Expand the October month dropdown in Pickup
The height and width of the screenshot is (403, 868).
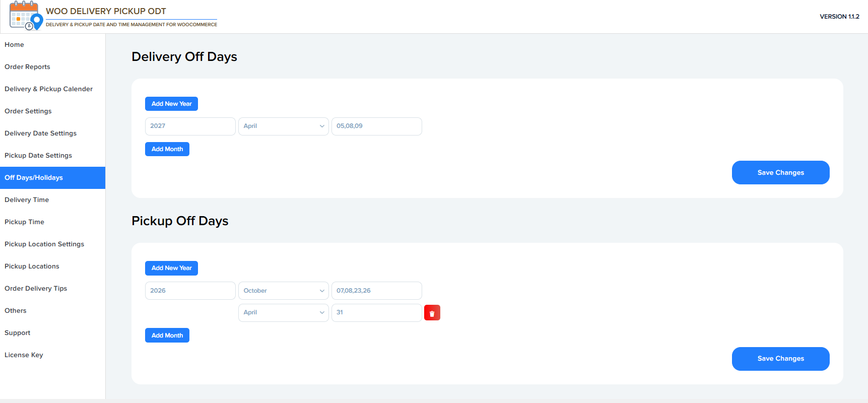[x=283, y=291]
